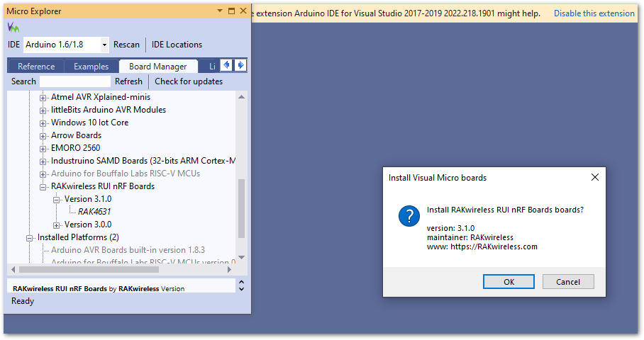This screenshot has height=340, width=644.
Task: Select the Arrow Boards entry
Action: 76,135
